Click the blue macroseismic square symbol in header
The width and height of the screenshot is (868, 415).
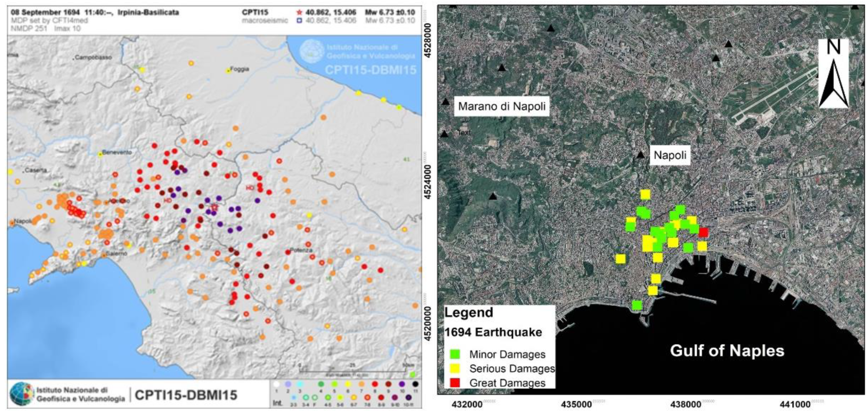coord(299,21)
